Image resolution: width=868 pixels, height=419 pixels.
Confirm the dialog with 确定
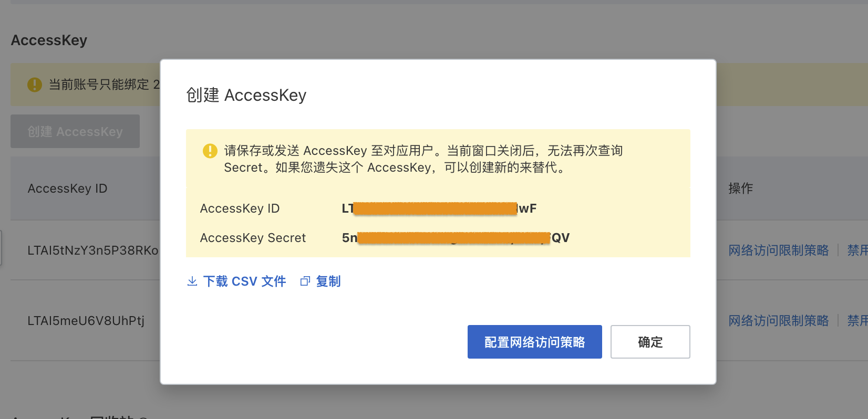coord(650,342)
